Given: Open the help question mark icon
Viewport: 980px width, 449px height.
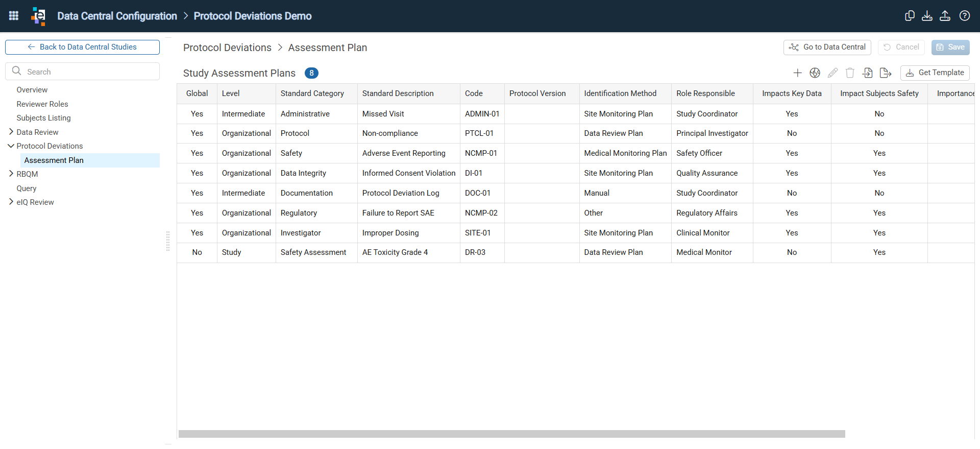Looking at the screenshot, I should click(965, 16).
